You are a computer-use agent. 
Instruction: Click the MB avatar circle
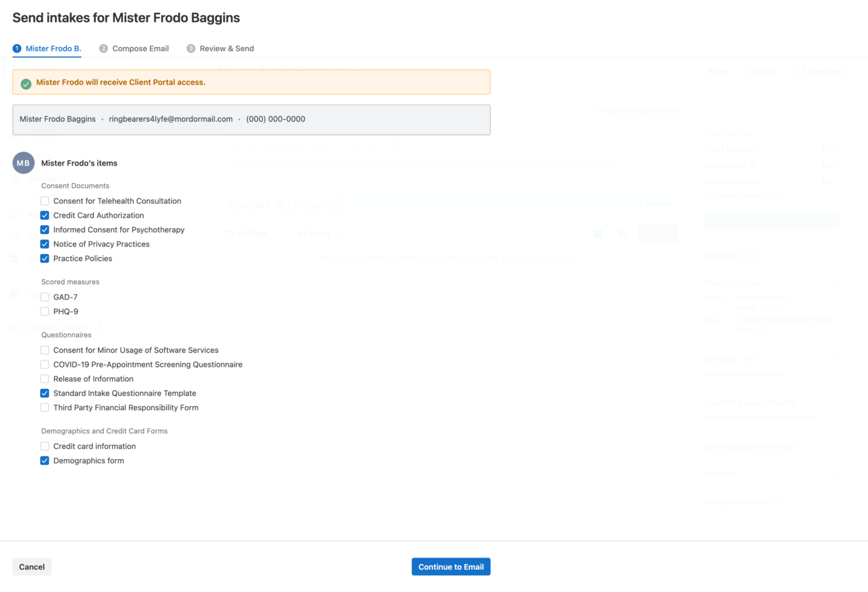(23, 163)
